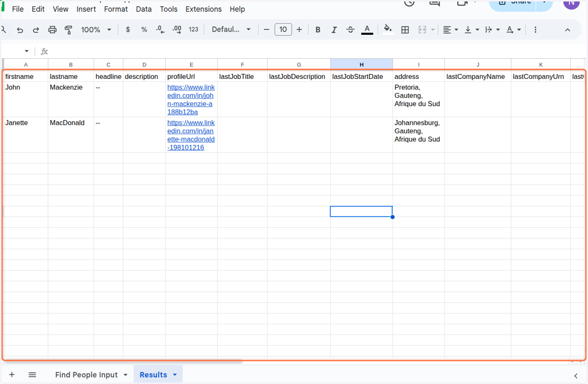This screenshot has width=588, height=384.
Task: Open the Insert menu
Action: [x=86, y=9]
